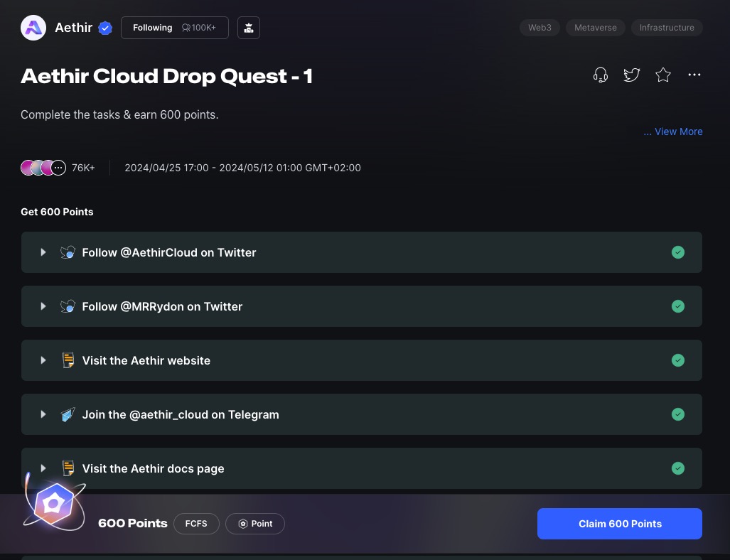Open the three-dots more options menu

pyautogui.click(x=694, y=75)
